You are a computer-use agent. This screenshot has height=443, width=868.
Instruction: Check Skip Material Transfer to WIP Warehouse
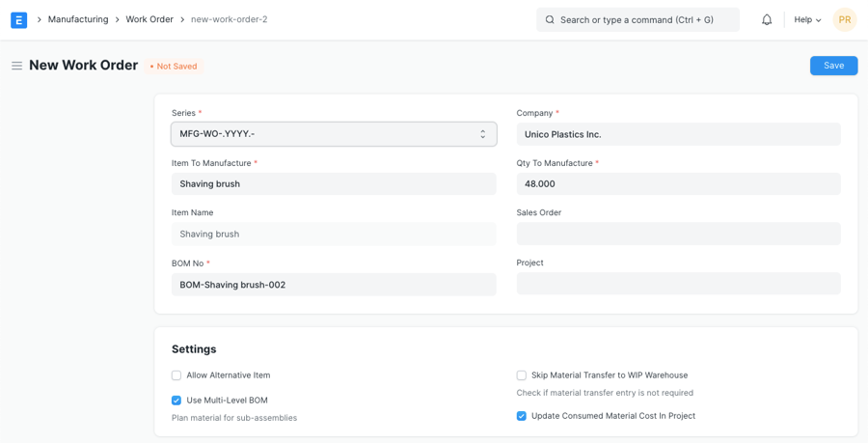(522, 375)
